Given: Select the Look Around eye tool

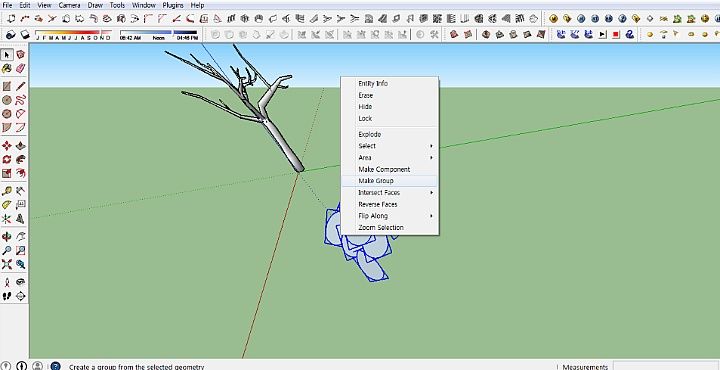Looking at the screenshot, I should coord(21,282).
